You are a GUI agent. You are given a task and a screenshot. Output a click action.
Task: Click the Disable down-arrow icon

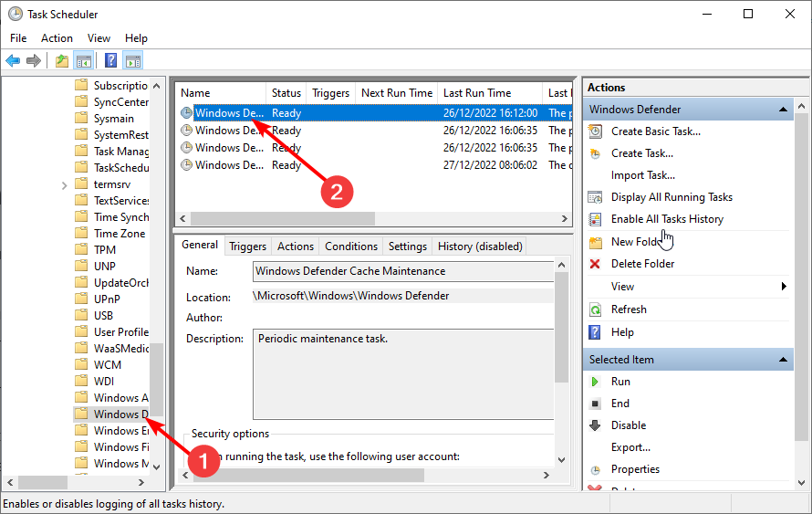coord(595,425)
